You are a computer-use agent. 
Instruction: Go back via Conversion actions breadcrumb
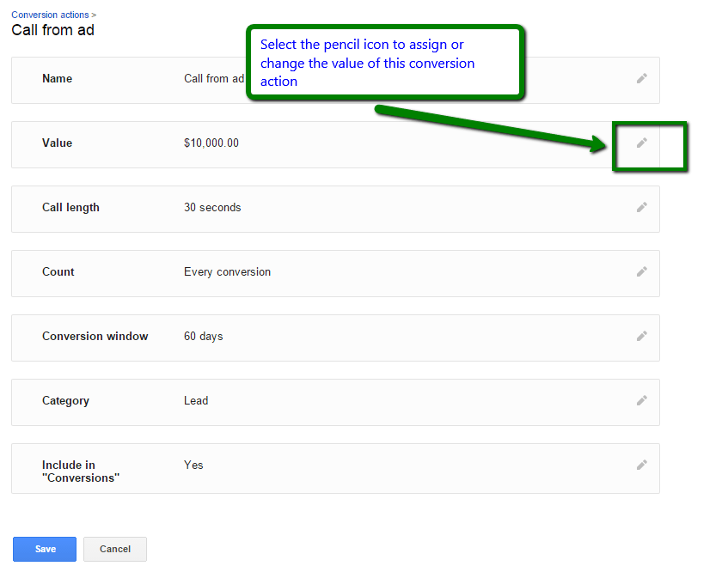tap(51, 15)
